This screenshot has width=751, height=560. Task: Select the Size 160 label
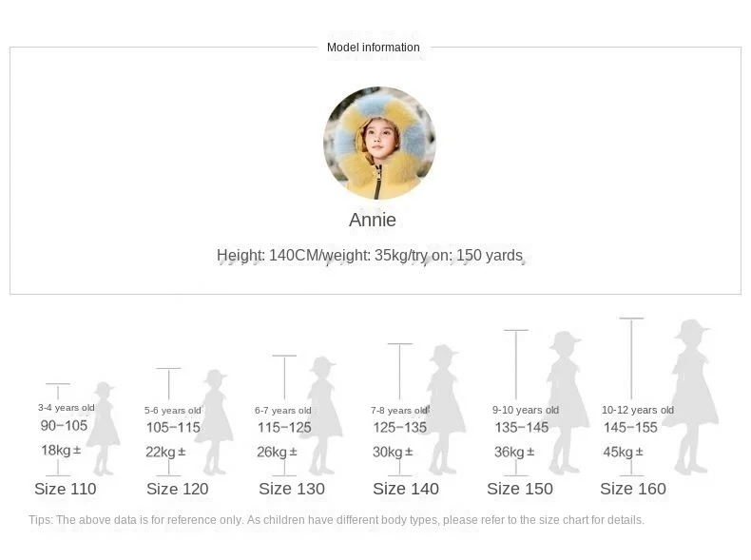coord(633,489)
